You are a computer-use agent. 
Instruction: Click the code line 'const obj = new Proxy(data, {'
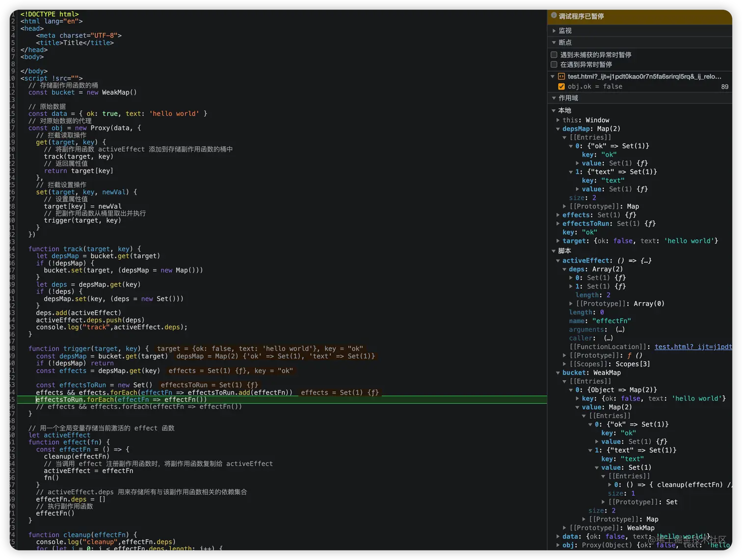84,128
